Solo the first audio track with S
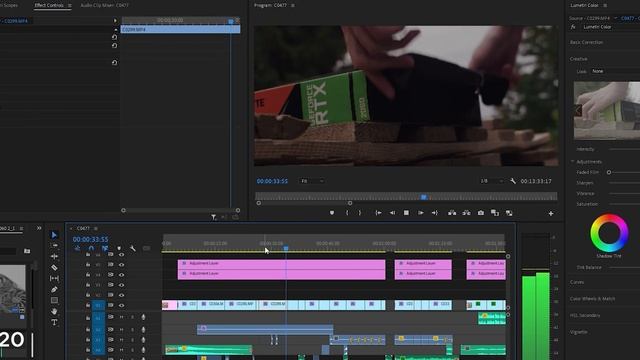Viewport: 640px width, 360px height. 132,317
